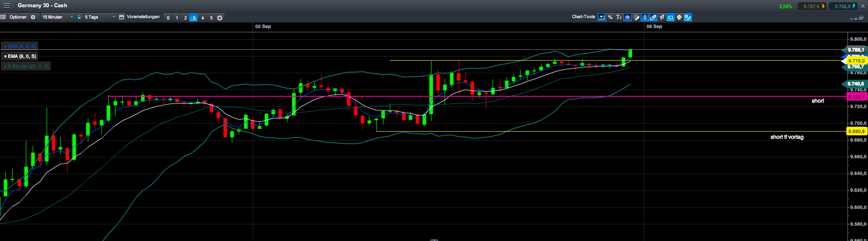Click the 9.746,6 Bollinger price tag
The image size is (868, 241).
(x=855, y=84)
